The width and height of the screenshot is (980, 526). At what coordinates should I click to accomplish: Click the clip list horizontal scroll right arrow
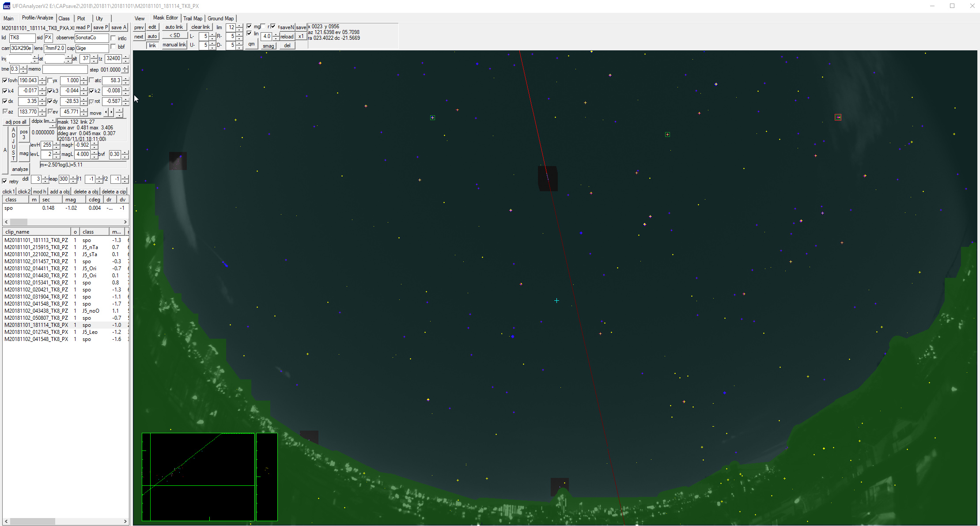click(125, 521)
